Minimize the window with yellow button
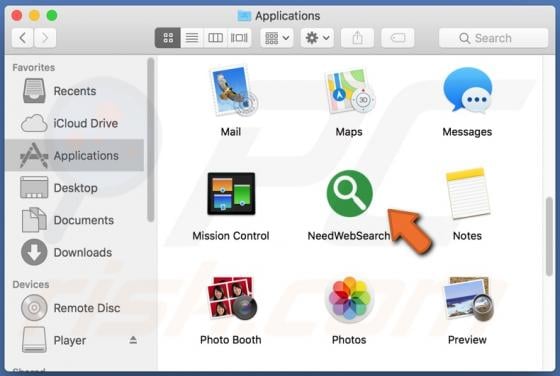 tap(34, 15)
